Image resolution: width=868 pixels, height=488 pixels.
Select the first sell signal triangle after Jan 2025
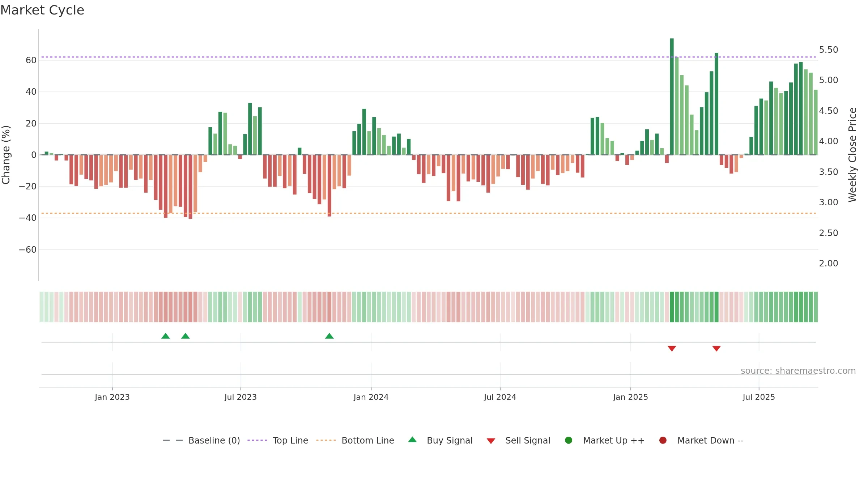[x=672, y=348]
